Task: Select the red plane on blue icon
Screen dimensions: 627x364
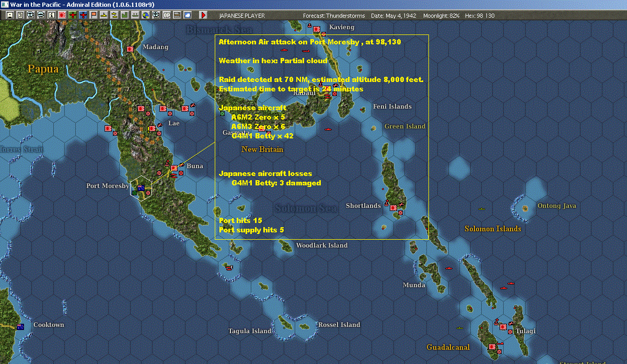Action: coord(83,15)
